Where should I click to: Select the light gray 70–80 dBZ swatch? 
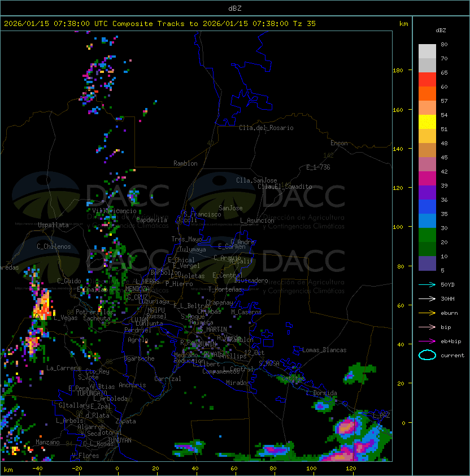click(x=427, y=51)
